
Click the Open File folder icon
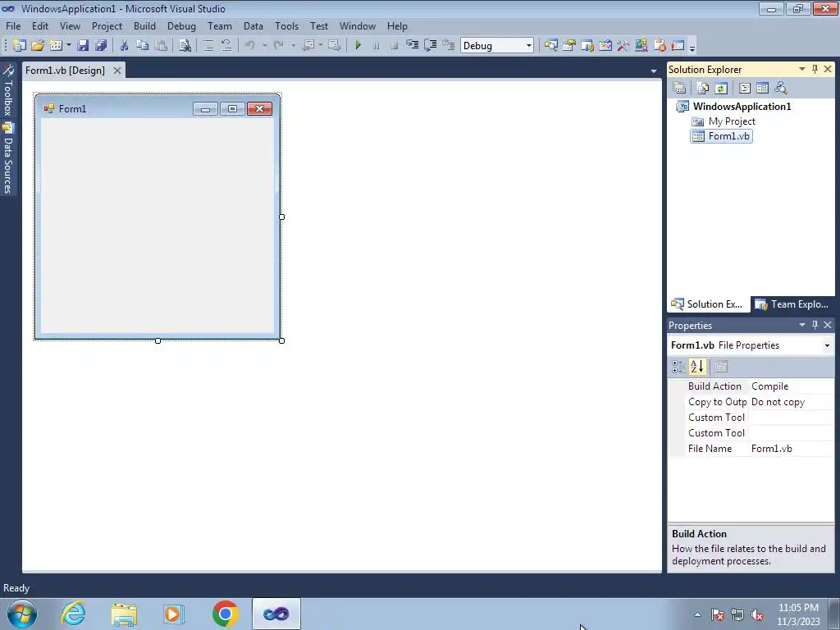click(x=38, y=46)
